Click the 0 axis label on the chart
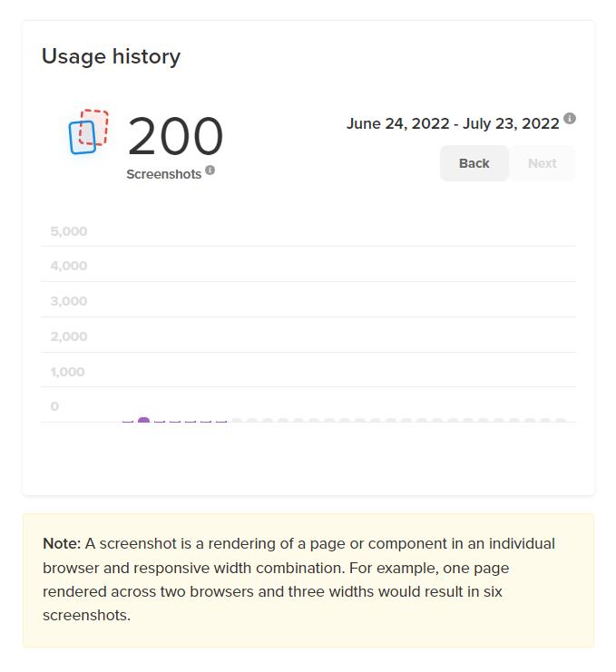The width and height of the screenshot is (616, 672). tap(54, 406)
